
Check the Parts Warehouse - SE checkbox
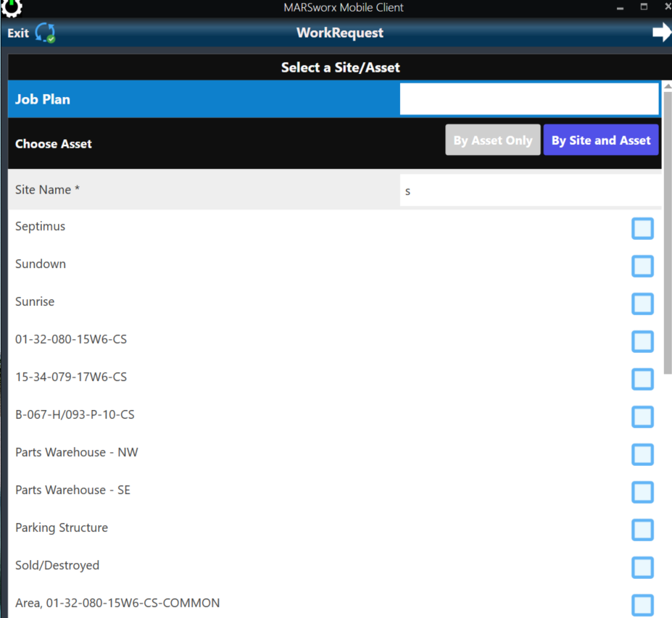[642, 492]
